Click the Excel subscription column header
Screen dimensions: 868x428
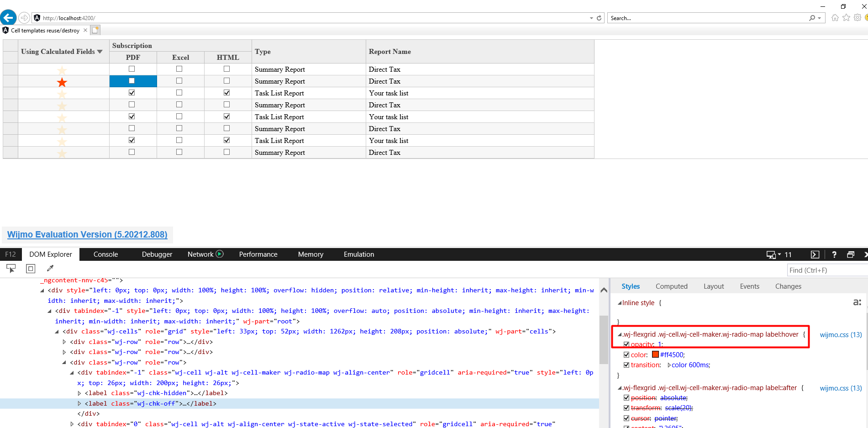click(x=180, y=58)
